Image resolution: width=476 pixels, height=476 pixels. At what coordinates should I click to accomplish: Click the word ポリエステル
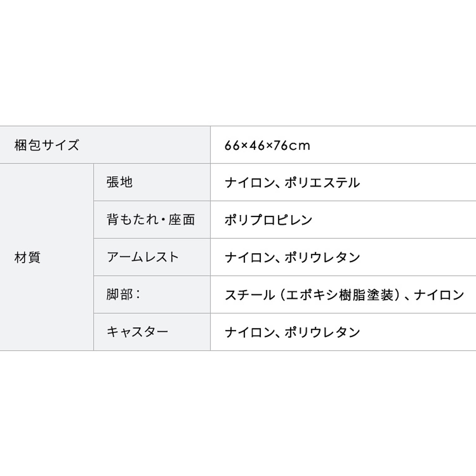point(322,183)
